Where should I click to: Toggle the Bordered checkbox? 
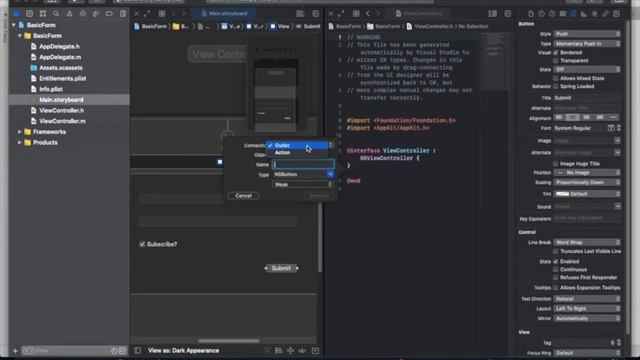[556, 53]
